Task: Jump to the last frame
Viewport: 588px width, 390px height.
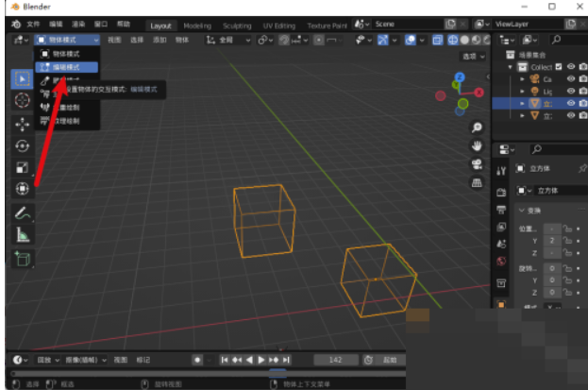Action: (x=286, y=360)
